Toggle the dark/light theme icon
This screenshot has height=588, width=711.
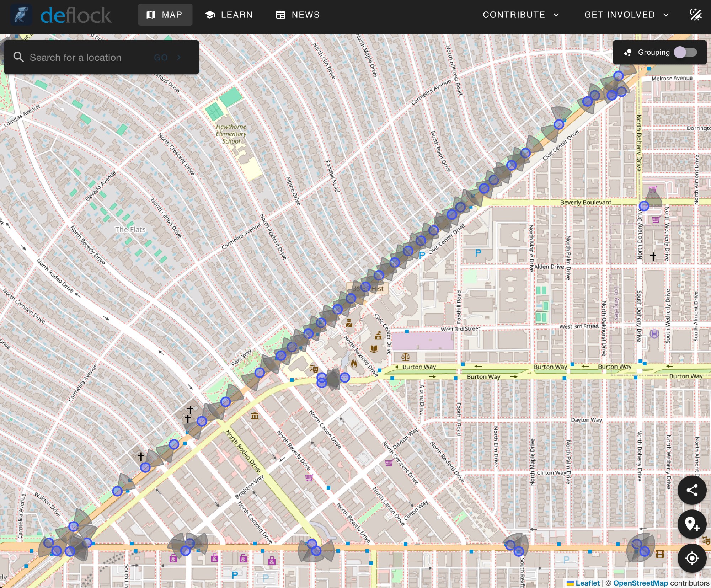coord(695,15)
